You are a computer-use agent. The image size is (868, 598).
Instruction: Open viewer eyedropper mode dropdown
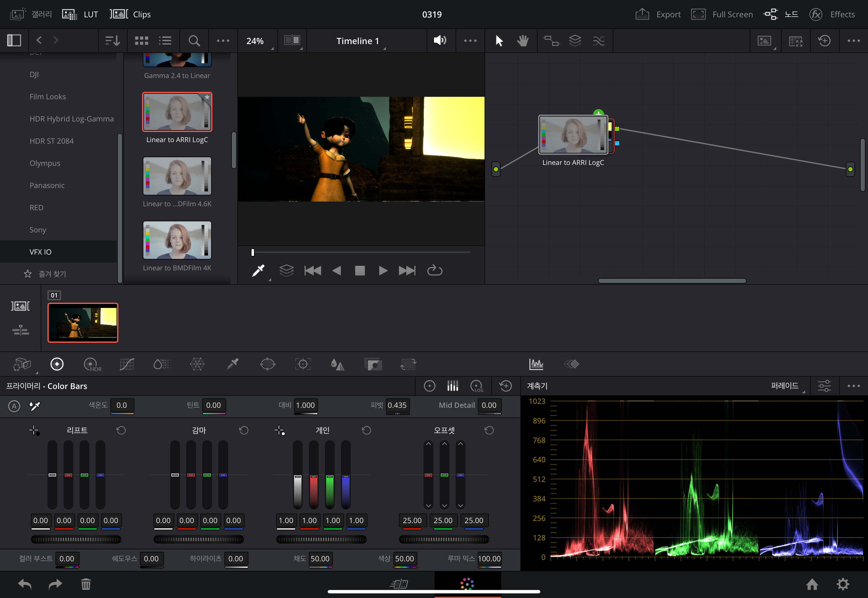pos(260,271)
